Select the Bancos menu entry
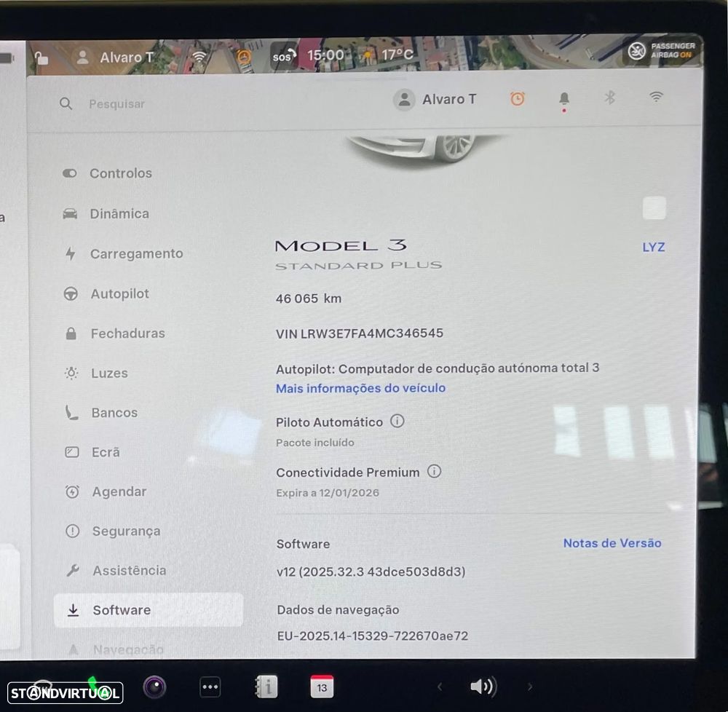Viewport: 728px width, 712px height. pos(101,413)
